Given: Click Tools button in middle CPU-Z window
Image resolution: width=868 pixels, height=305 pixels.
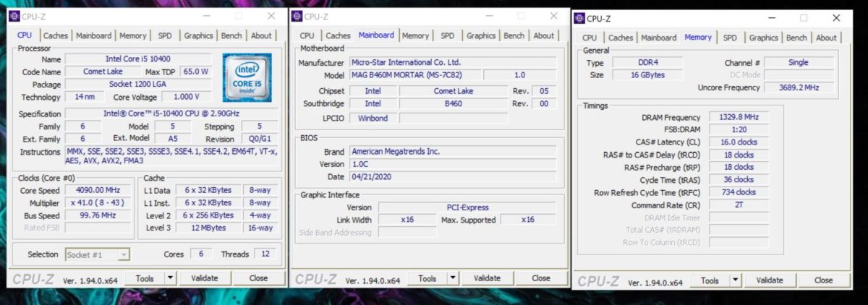Looking at the screenshot, I should (427, 278).
